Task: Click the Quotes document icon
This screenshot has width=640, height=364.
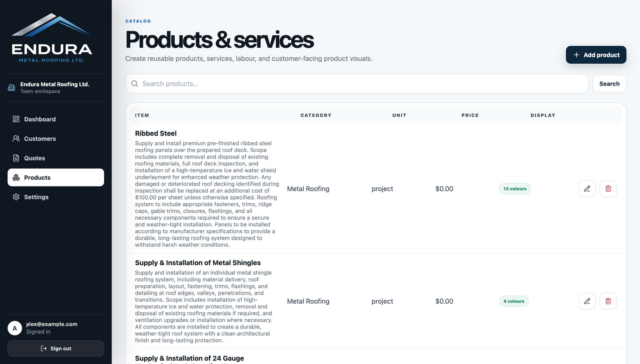Action: tap(16, 158)
